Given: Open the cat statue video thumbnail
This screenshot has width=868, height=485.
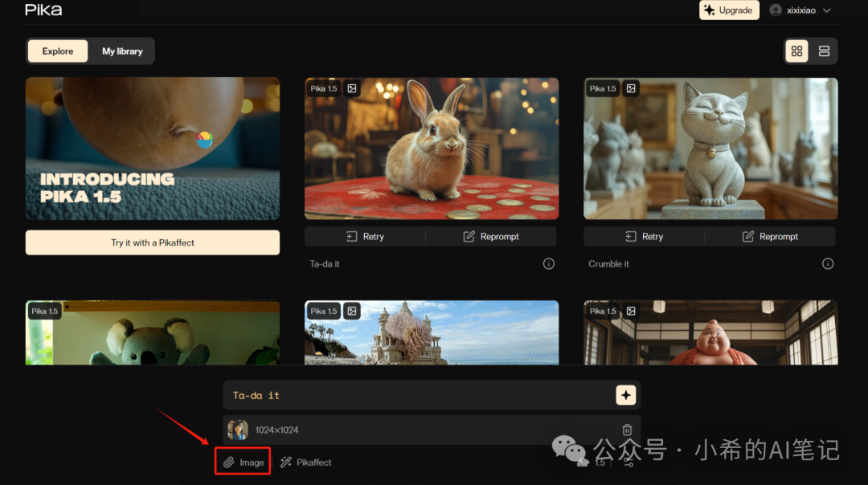Looking at the screenshot, I should pyautogui.click(x=710, y=149).
